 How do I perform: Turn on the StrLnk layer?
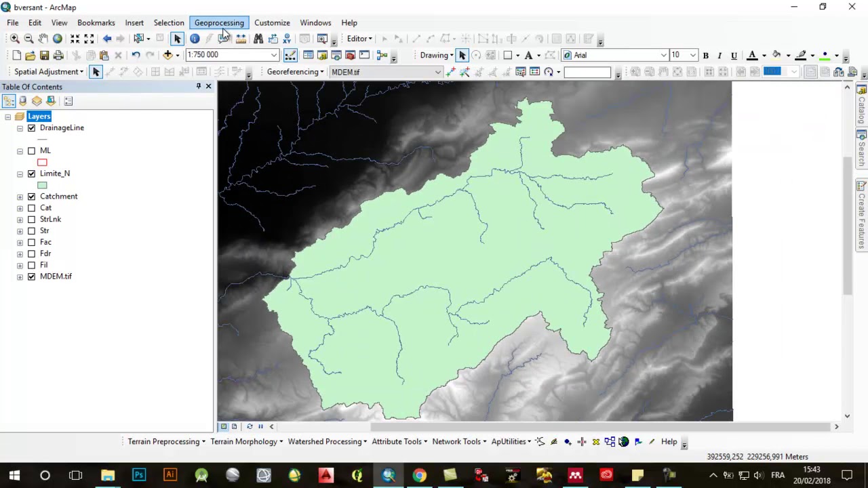click(31, 220)
